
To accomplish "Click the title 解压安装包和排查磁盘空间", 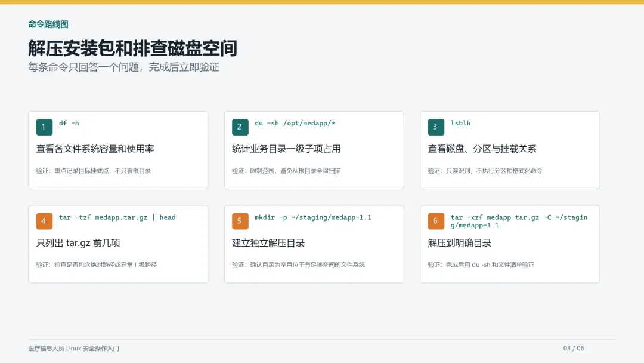I will (132, 48).
